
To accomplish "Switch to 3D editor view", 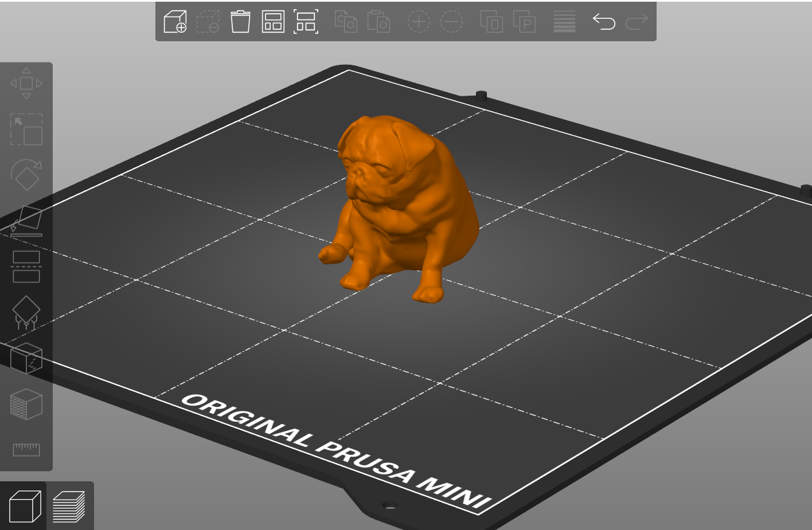I will (x=25, y=507).
